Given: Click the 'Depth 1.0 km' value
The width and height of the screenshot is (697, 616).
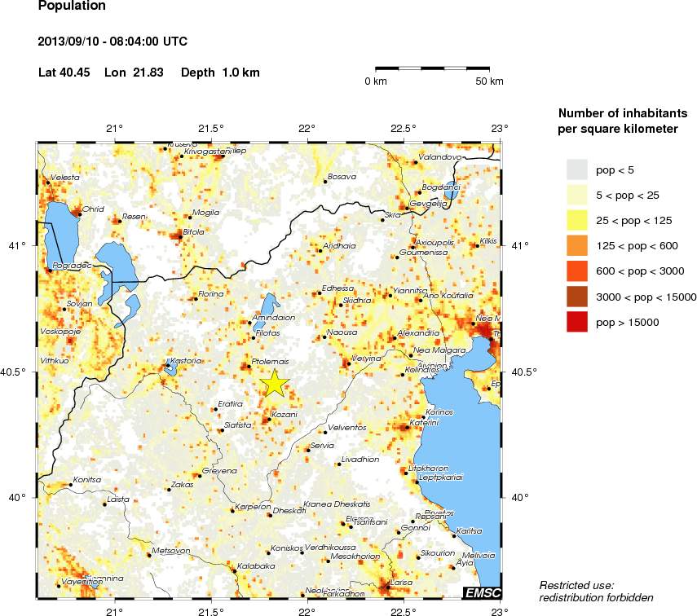Looking at the screenshot, I should click(220, 73).
